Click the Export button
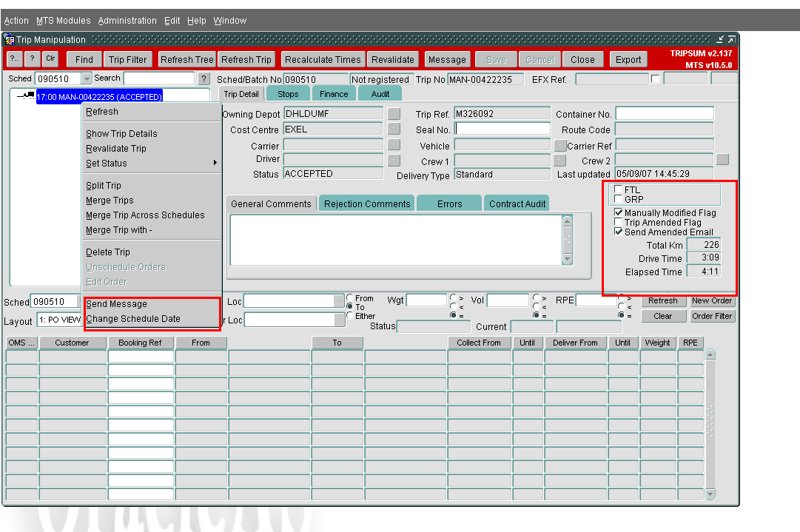Screen dimensions: 800x532 point(628,60)
